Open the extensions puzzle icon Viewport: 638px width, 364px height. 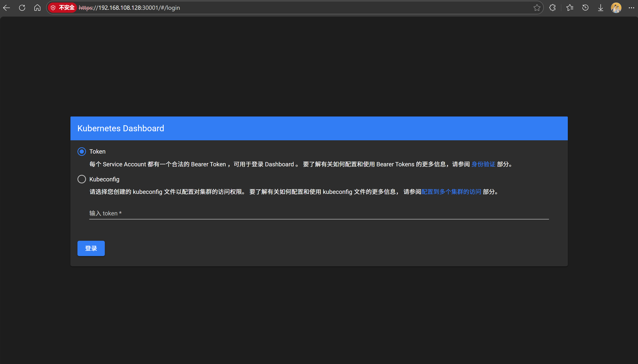(553, 8)
